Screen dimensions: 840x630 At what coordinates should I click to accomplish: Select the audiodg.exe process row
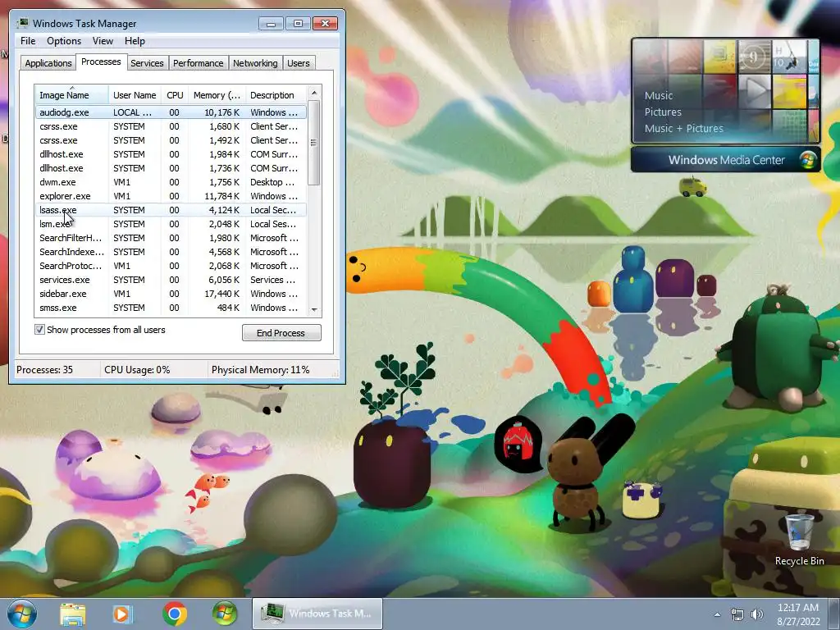171,112
